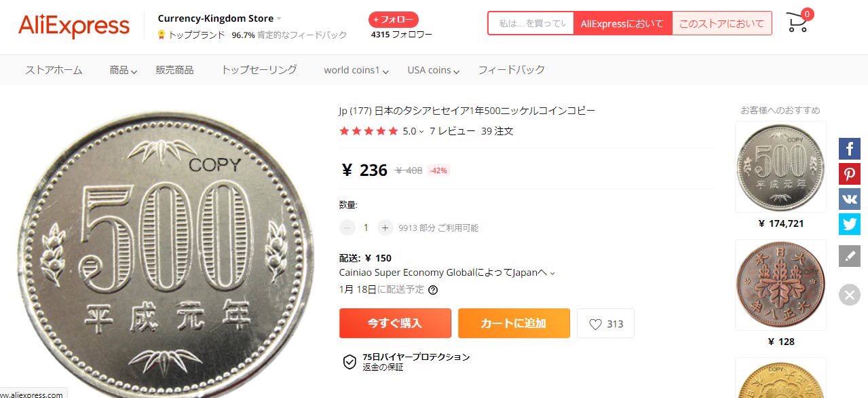Viewport: 868px width, 398px height.
Task: Share the product on VK
Action: click(849, 199)
